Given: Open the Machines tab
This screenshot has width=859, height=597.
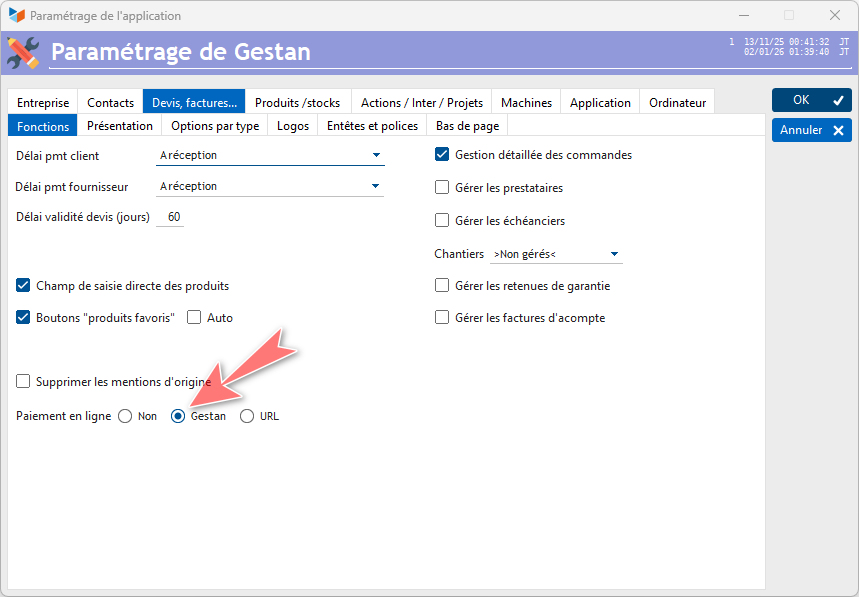Looking at the screenshot, I should pos(526,102).
